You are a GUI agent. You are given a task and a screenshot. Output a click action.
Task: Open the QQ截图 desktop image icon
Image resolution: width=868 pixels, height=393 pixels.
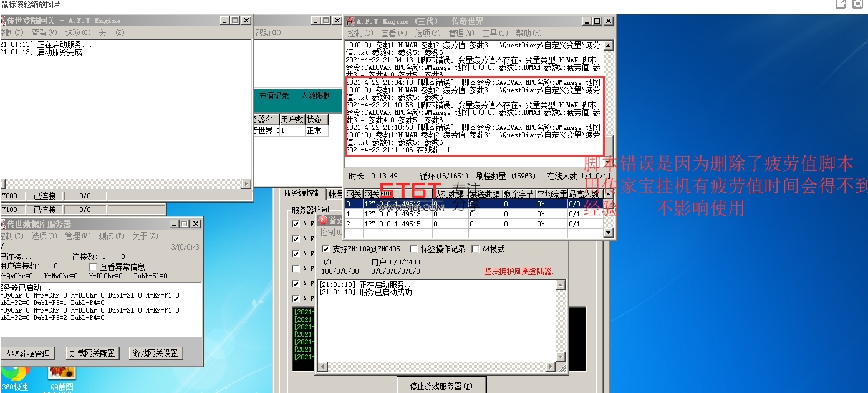(x=62, y=378)
